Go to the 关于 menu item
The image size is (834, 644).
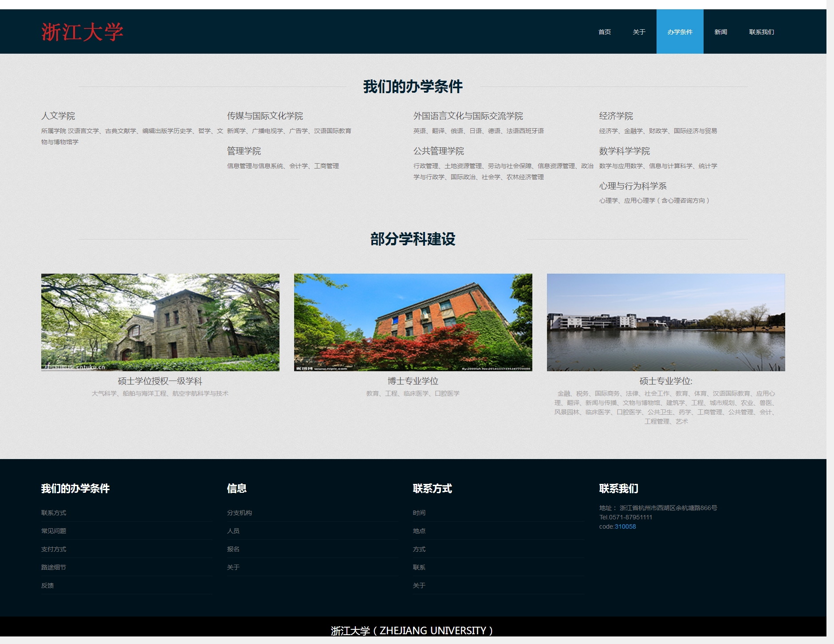click(639, 32)
